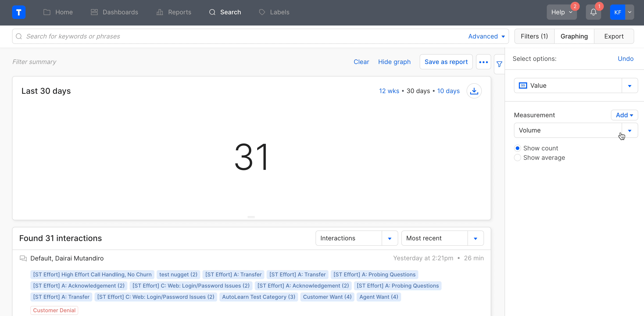The height and width of the screenshot is (316, 644).
Task: Select the Show average radio button
Action: click(x=518, y=158)
